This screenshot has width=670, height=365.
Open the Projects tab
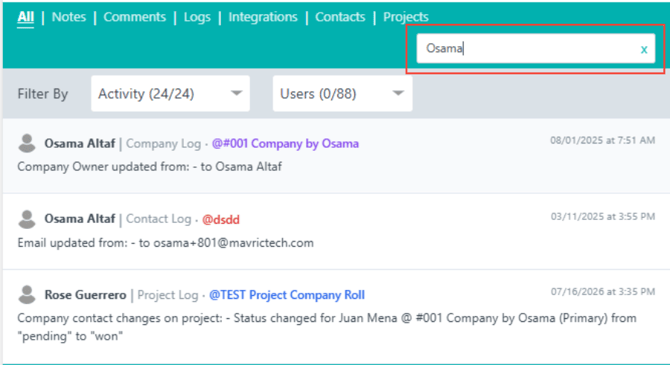(x=406, y=18)
